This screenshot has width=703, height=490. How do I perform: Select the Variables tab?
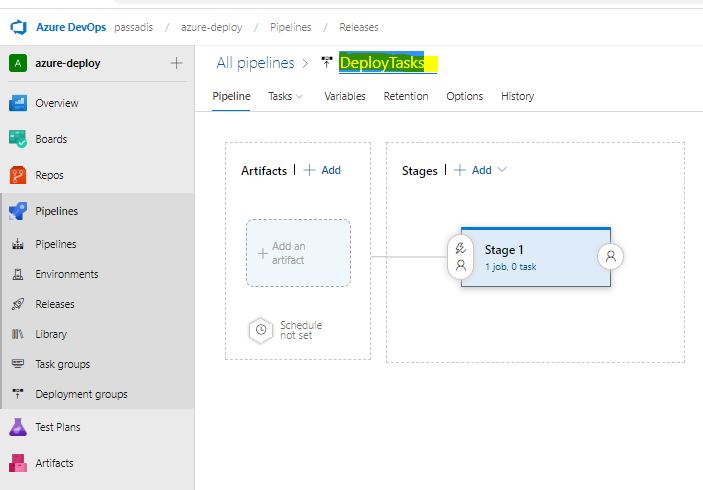coord(345,96)
